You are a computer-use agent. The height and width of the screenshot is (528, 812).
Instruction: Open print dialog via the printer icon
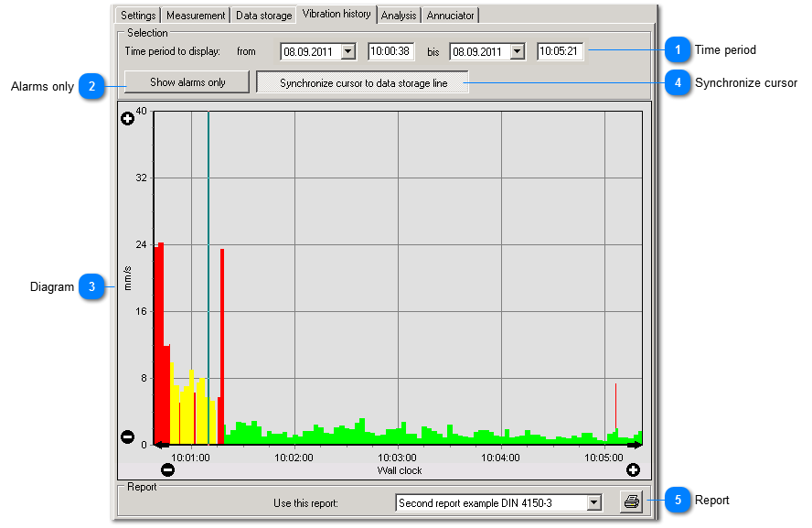631,501
